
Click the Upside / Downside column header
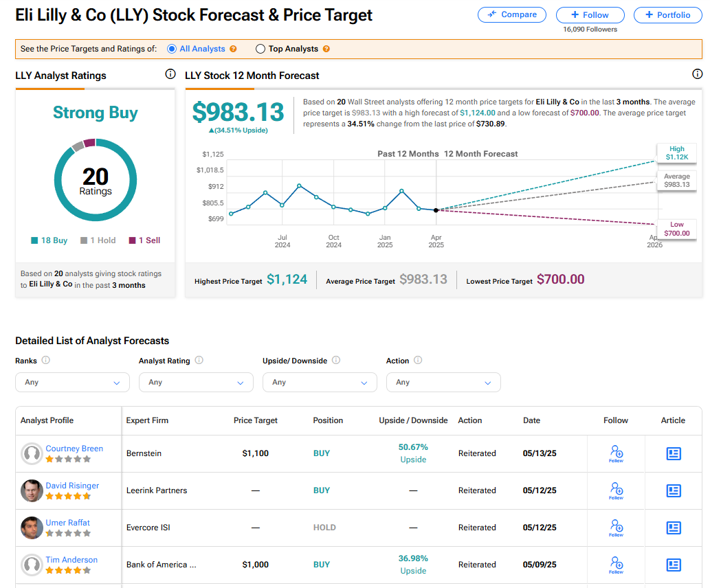[x=413, y=420]
